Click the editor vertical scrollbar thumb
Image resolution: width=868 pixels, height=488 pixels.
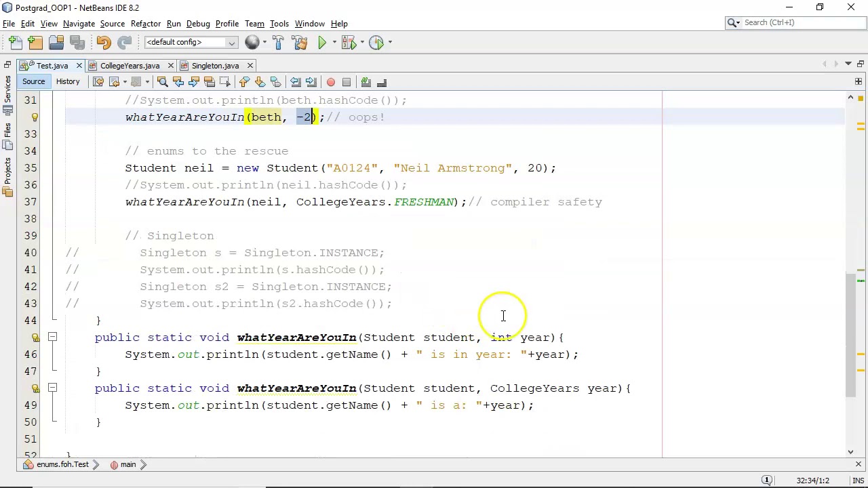click(850, 334)
